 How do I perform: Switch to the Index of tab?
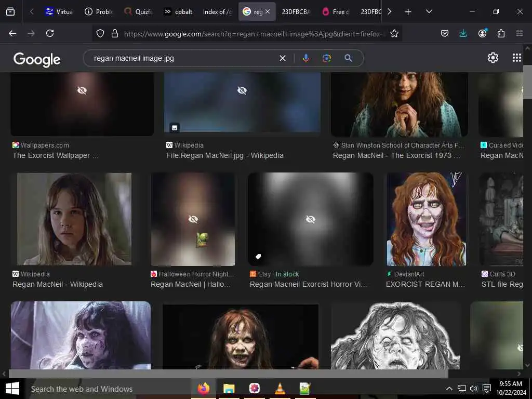point(217,12)
